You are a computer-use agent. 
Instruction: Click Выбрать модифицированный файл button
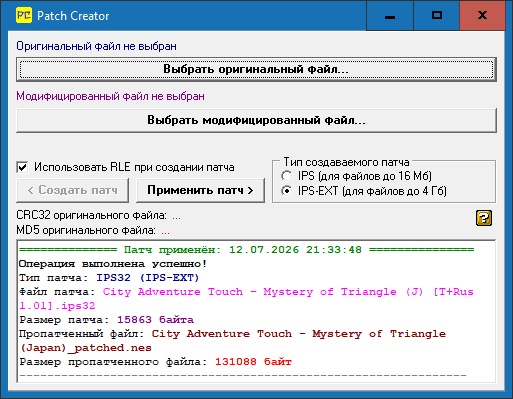[x=256, y=120]
